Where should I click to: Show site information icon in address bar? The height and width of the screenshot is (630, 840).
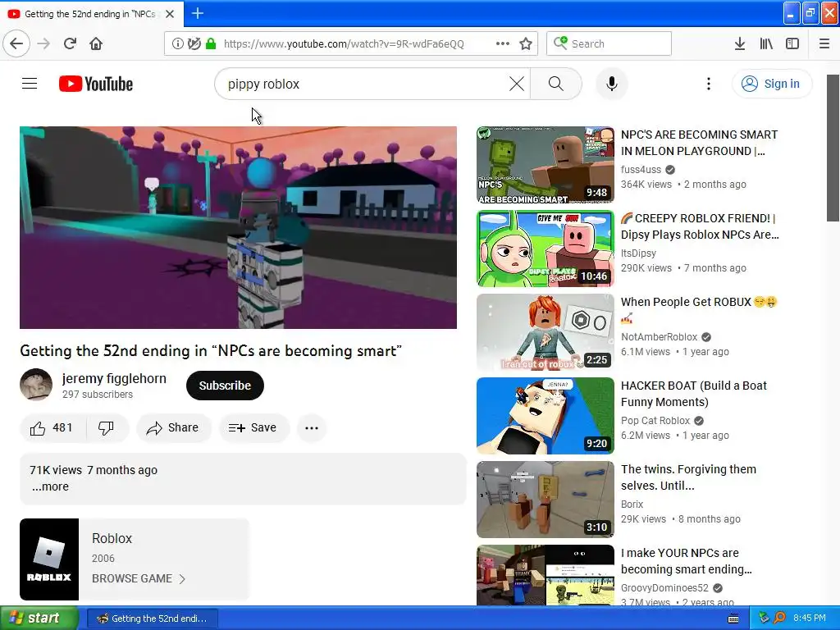click(177, 43)
